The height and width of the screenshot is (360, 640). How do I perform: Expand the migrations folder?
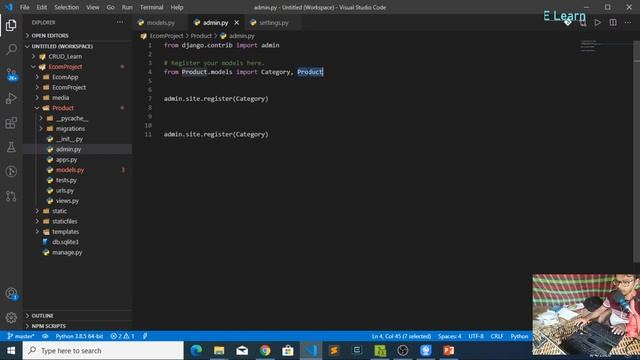tap(70, 129)
